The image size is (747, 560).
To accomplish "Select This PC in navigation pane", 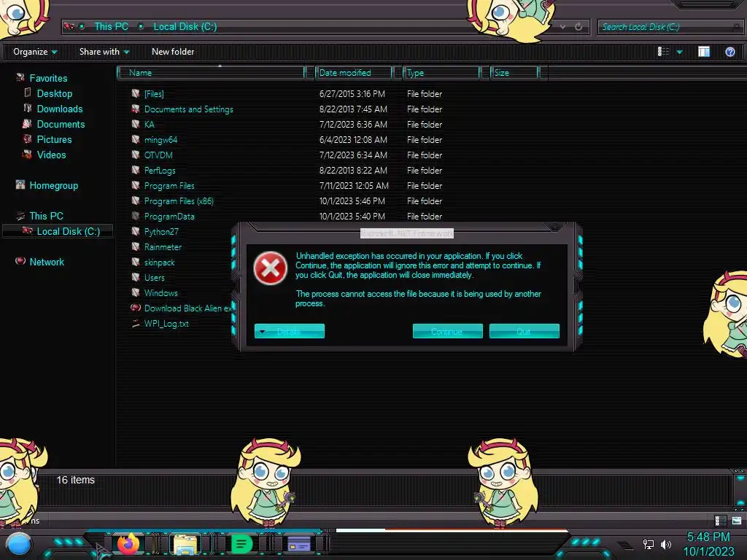I will pos(46,216).
